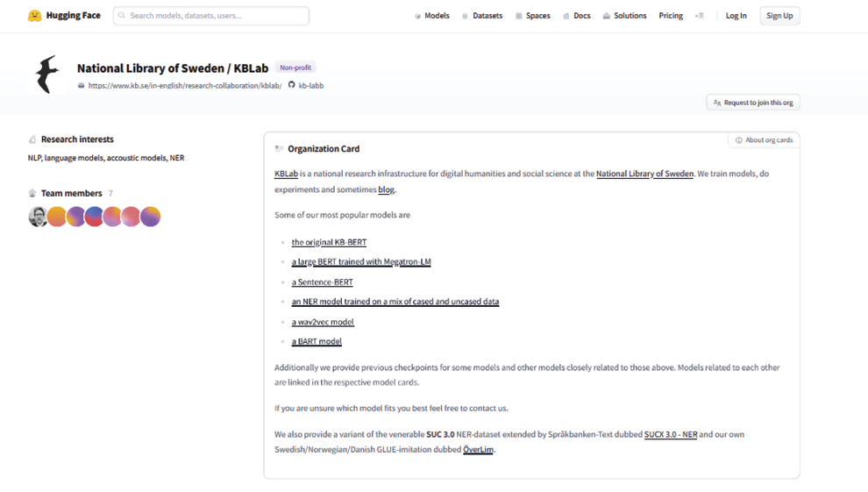Click the website link icon before URL
The image size is (868, 492).
[x=82, y=86]
